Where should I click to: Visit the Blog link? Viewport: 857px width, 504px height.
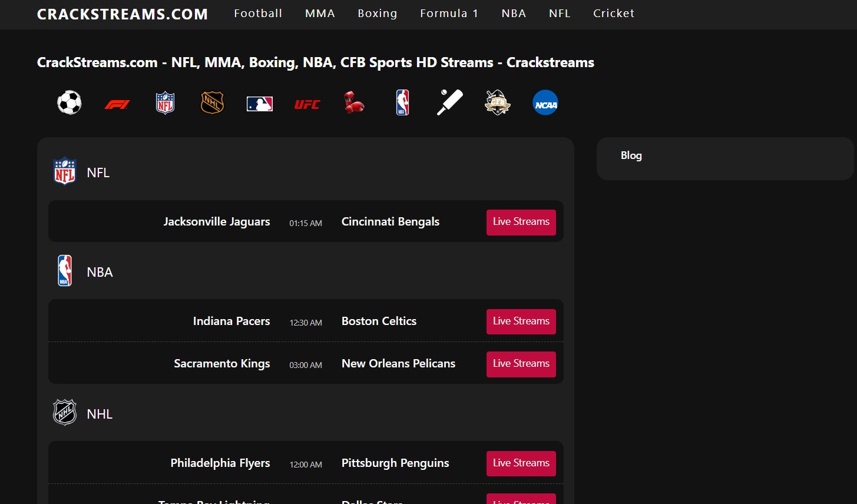[x=631, y=155]
